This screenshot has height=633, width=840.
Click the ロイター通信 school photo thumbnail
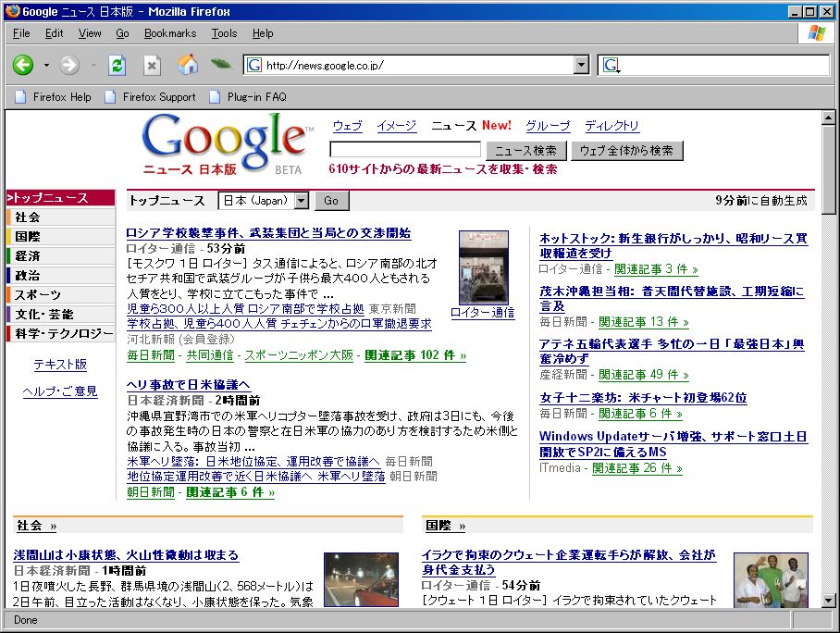pos(483,267)
